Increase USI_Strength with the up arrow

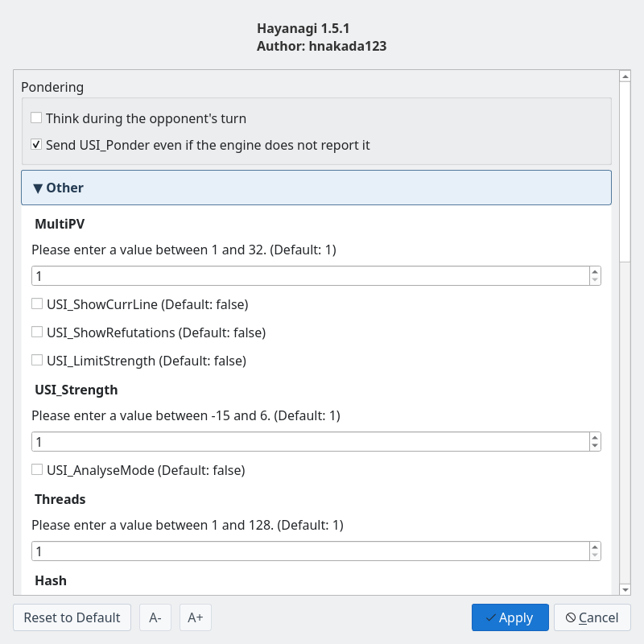(595, 438)
